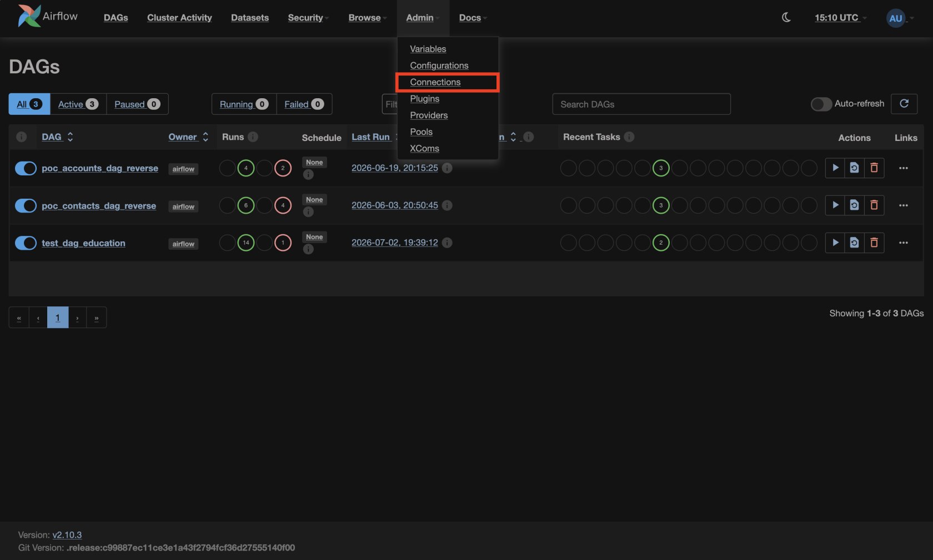933x560 pixels.
Task: Select Plugins in Admin menu
Action: point(425,99)
